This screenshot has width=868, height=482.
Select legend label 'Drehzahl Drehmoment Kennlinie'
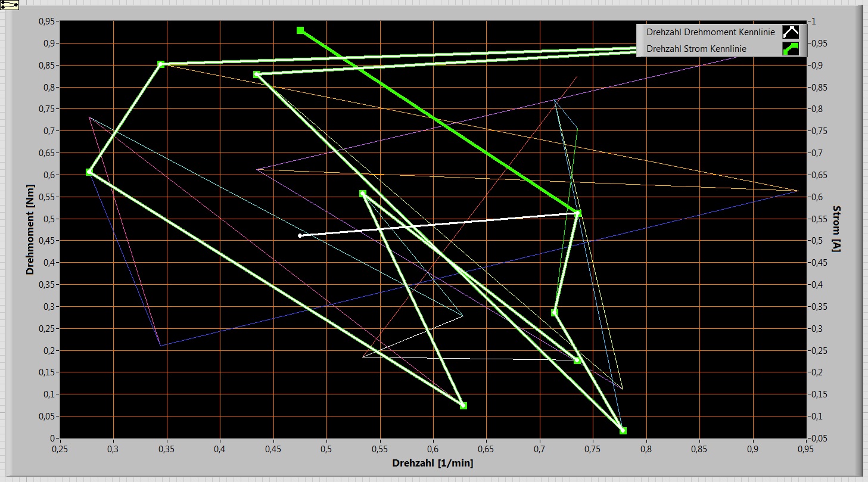711,33
